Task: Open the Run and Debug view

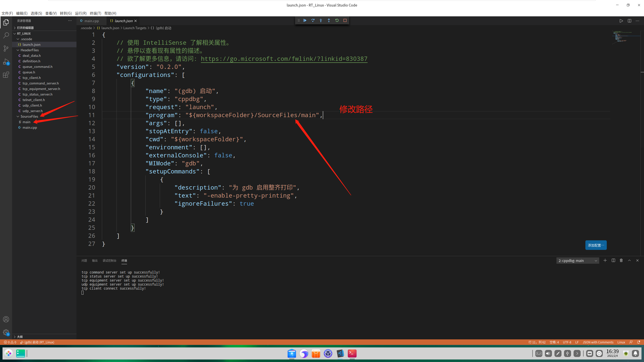Action: tap(6, 62)
